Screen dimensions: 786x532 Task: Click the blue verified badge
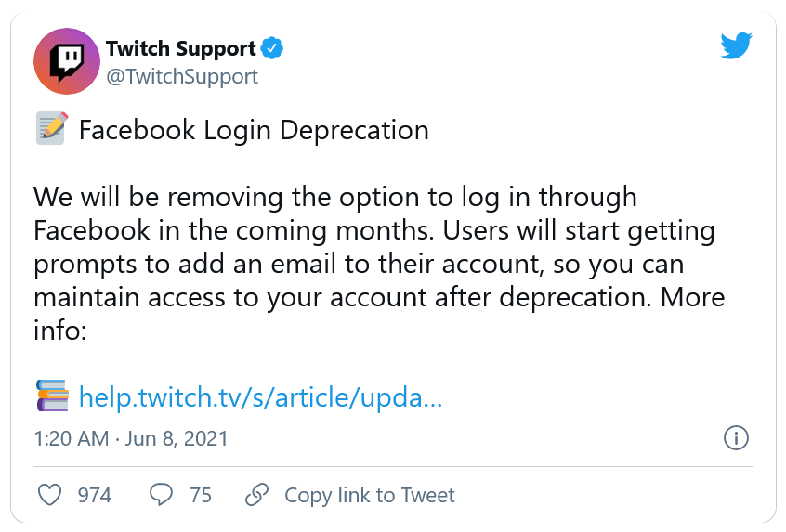[x=273, y=48]
